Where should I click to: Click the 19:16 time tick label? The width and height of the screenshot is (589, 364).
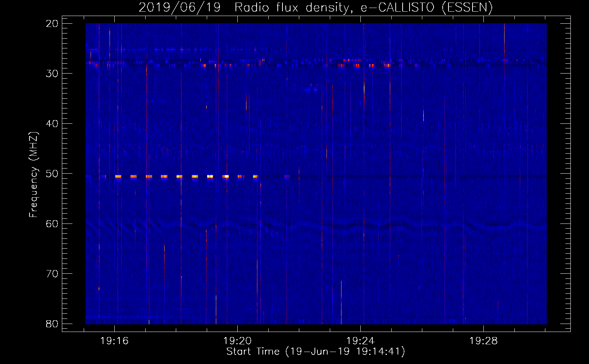[x=115, y=341]
